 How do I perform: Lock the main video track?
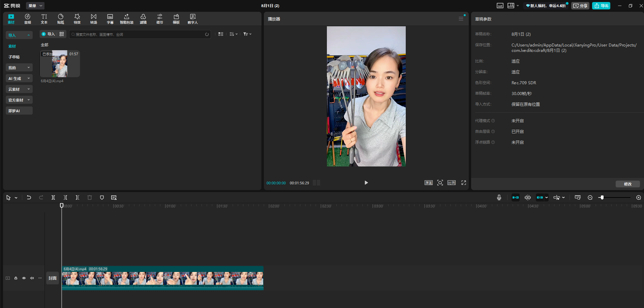click(16, 278)
